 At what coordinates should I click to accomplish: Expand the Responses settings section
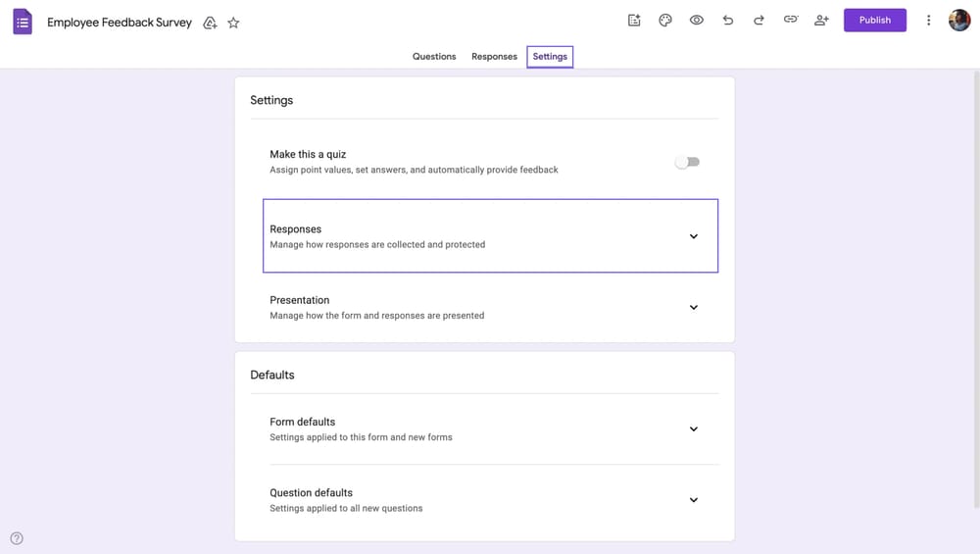[693, 236]
